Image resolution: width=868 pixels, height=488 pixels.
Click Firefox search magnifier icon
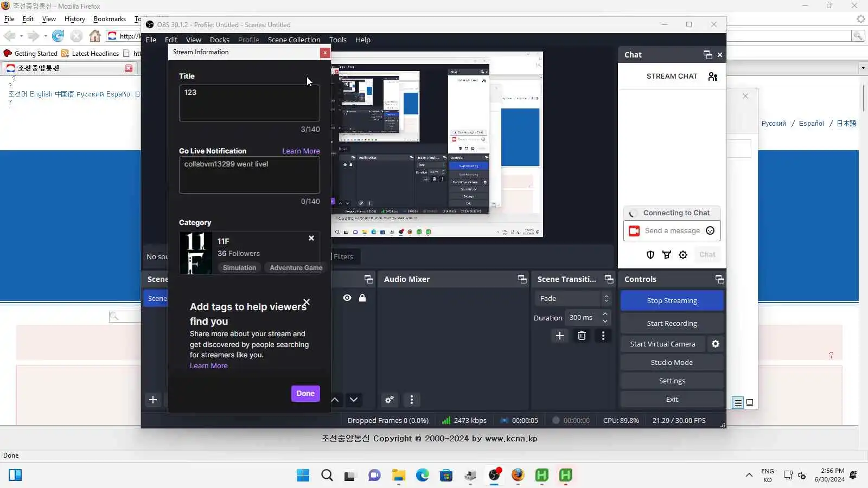(858, 36)
